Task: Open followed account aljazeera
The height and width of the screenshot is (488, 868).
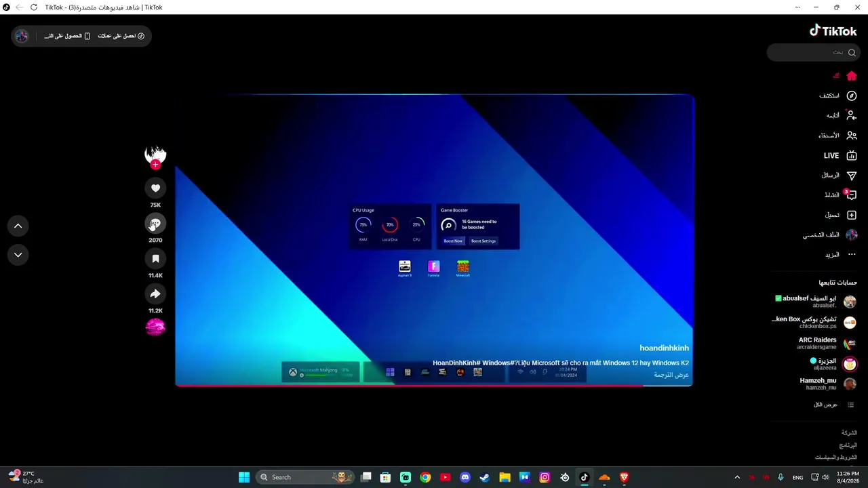Action: pos(834,364)
